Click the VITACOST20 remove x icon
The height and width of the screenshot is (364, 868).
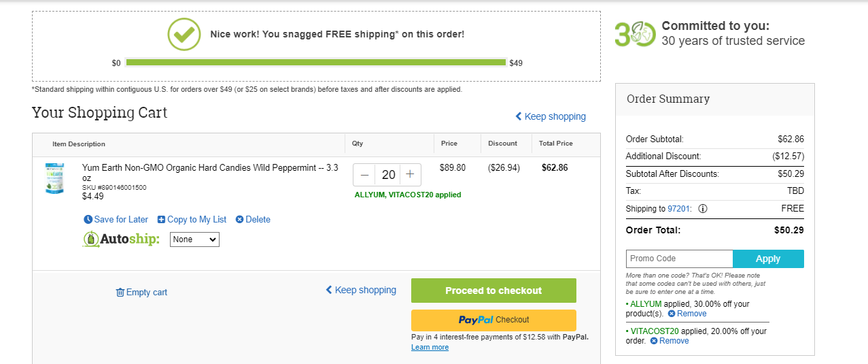(x=654, y=342)
